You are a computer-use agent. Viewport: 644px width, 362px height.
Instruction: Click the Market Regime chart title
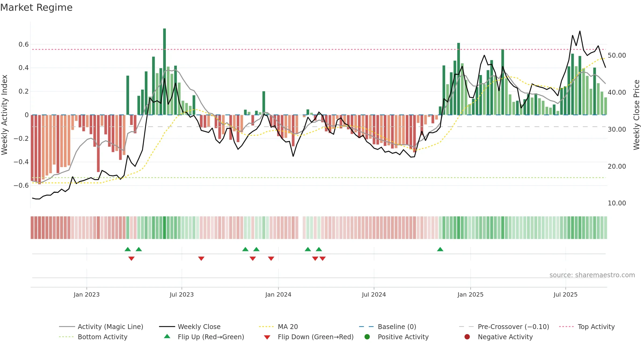pos(36,8)
